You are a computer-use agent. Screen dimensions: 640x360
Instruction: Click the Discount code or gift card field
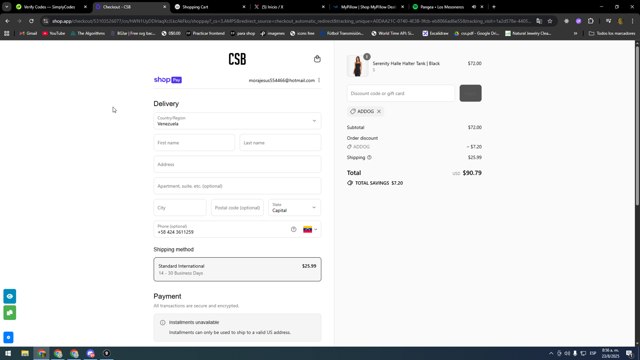pos(400,93)
